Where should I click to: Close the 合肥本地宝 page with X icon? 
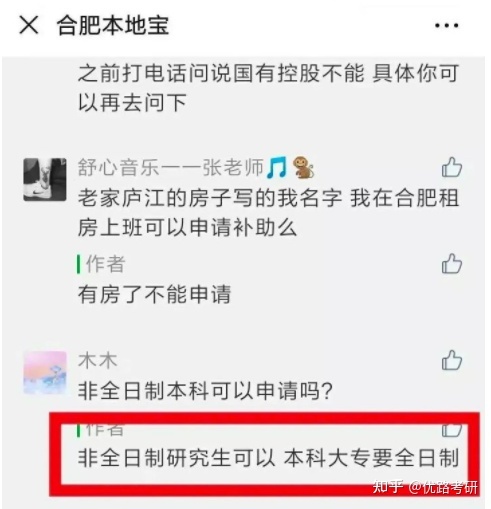29,25
